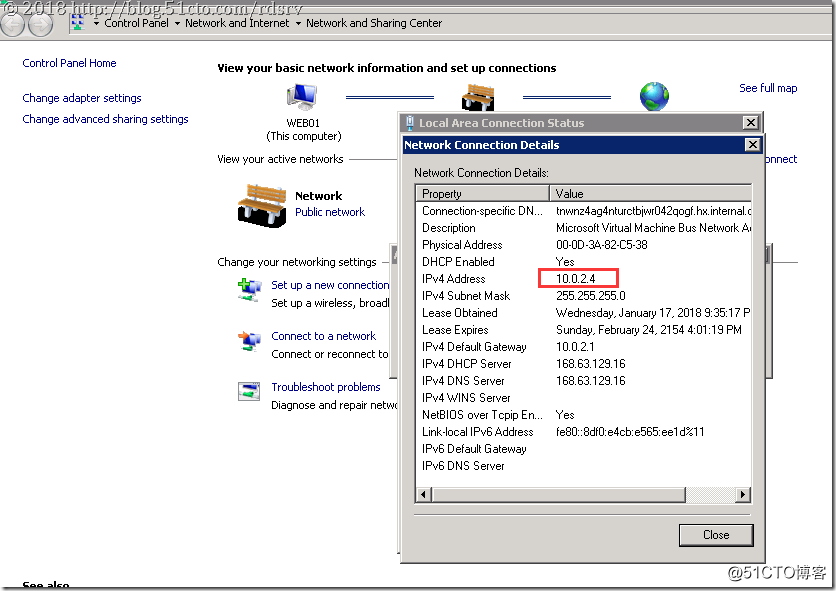Close the Network Connection Details title bar X
Image resolution: width=836 pixels, height=591 pixels.
752,145
